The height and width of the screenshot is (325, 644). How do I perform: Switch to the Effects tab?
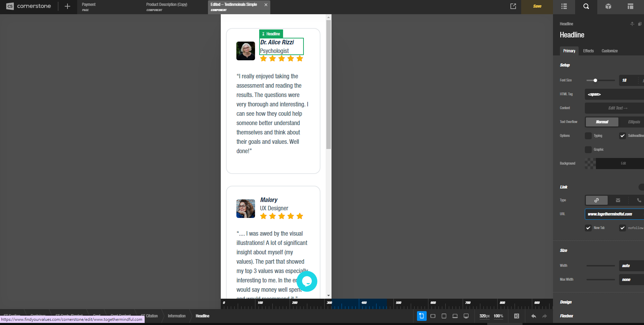(588, 51)
